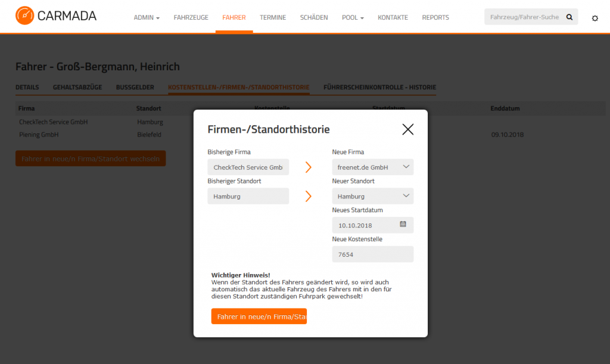Screen dimensions: 610x364
Task: Go to the FAHRZEUGE menu
Action: point(191,17)
